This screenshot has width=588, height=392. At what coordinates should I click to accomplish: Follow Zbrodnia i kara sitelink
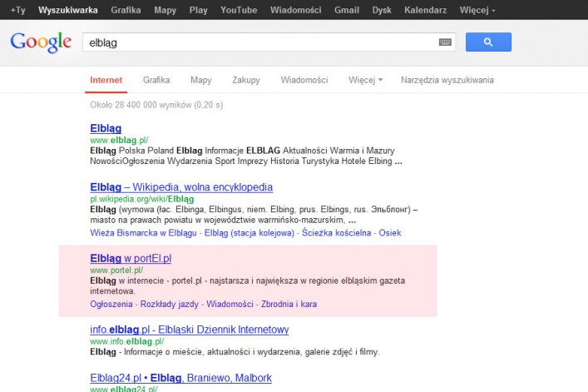click(289, 305)
